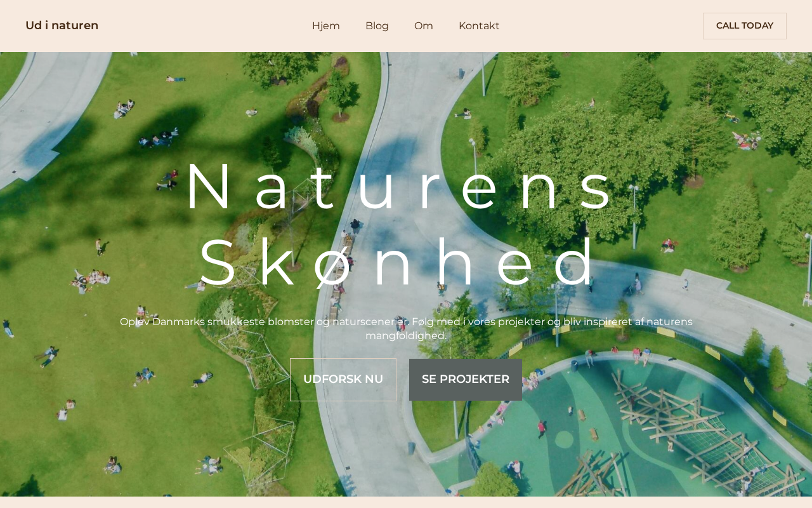Go to the Blog page
The width and height of the screenshot is (812, 508).
(377, 26)
